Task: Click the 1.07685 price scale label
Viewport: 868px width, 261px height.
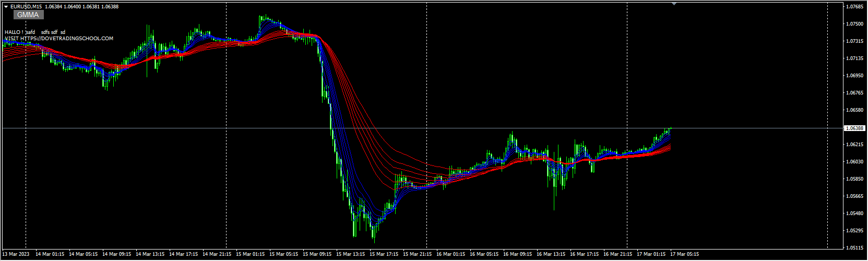Action: tap(854, 7)
